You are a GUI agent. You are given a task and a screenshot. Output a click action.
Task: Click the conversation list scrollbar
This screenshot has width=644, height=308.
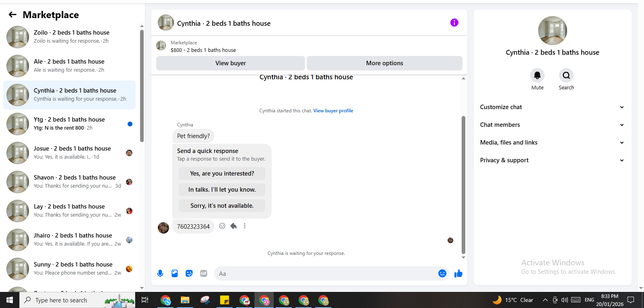tap(142, 86)
